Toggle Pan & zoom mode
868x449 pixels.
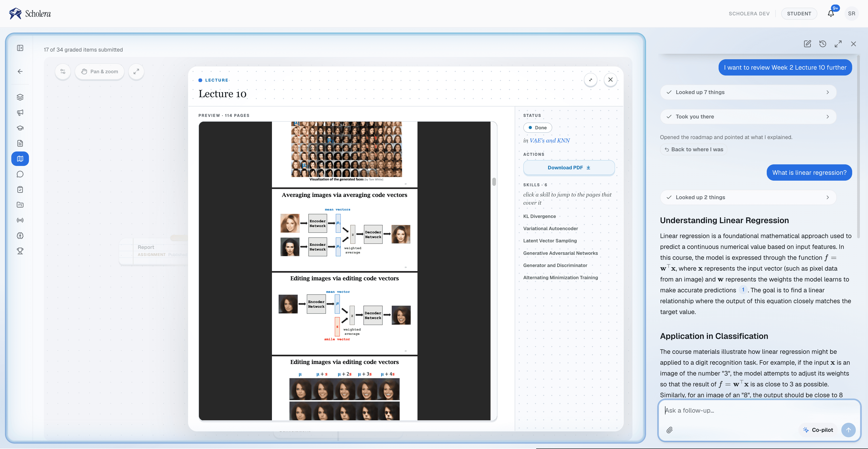point(99,71)
